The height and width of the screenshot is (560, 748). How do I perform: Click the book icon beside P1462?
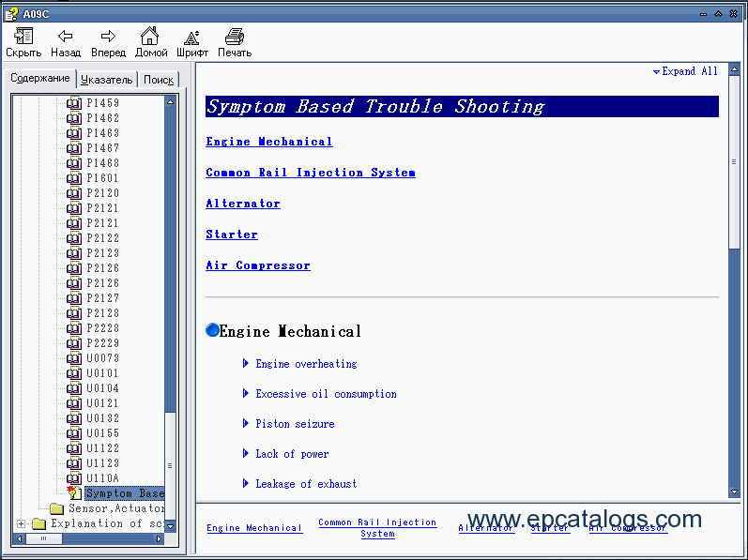(74, 117)
